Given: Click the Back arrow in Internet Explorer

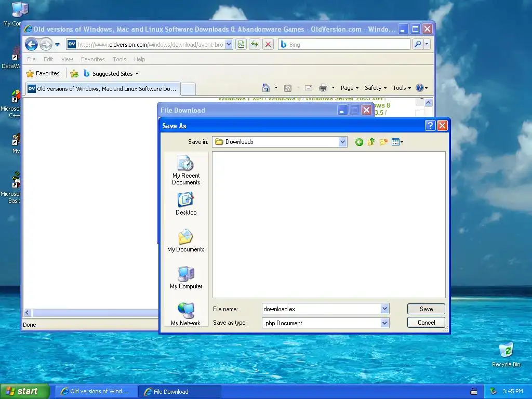Looking at the screenshot, I should [32, 45].
